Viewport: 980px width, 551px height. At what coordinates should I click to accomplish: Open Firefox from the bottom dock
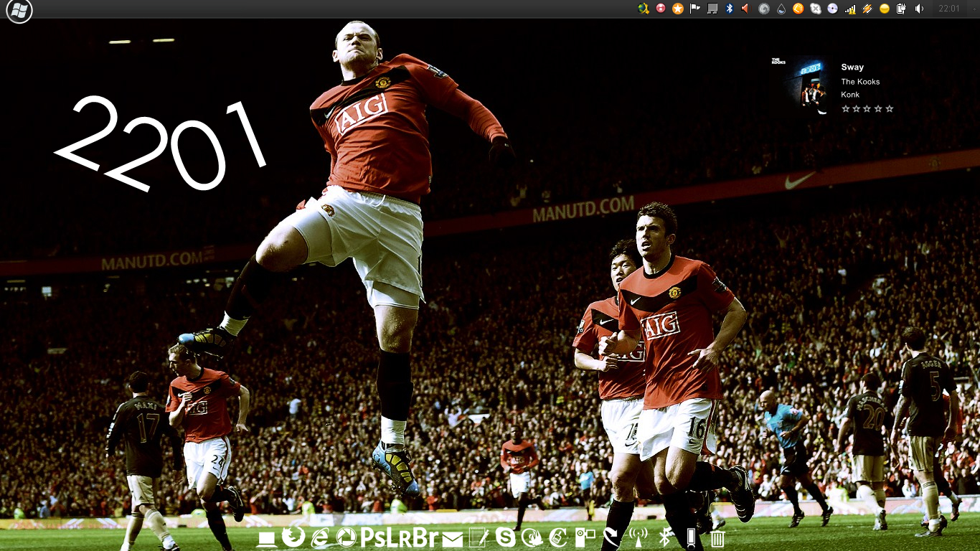click(293, 537)
